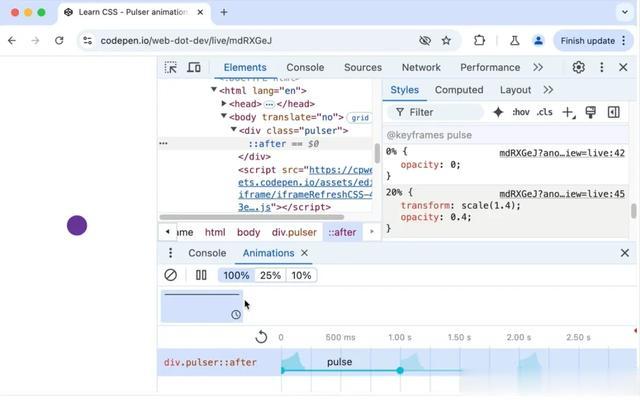This screenshot has height=402, width=640.
Task: Pause all animations
Action: pos(201,275)
